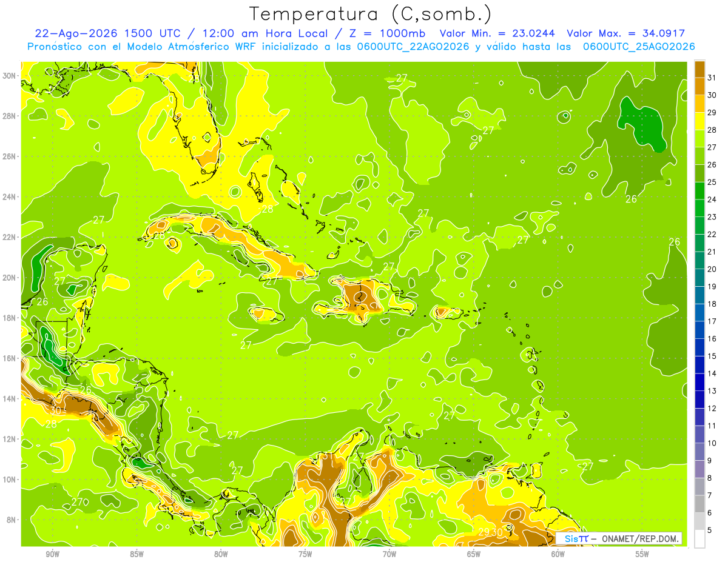This screenshot has height=562, width=728.
Task: Click the '30N' latitude label
Action: pos(10,76)
